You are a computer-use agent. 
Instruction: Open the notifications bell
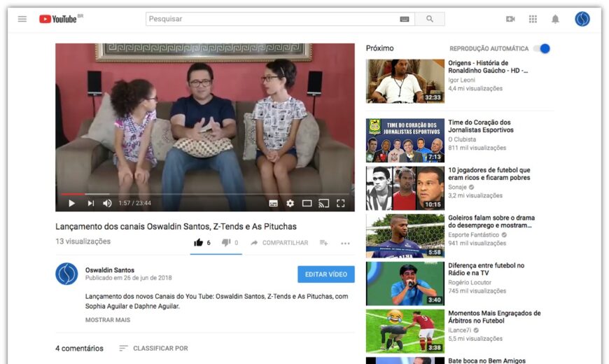pos(555,19)
